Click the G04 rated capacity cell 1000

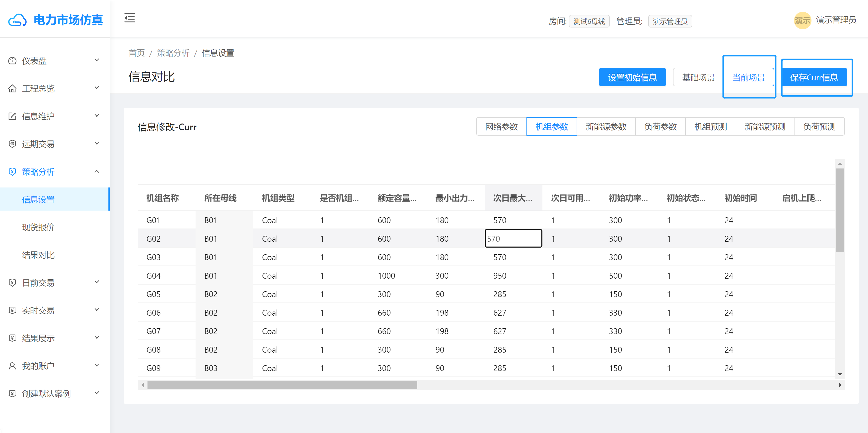click(x=398, y=275)
